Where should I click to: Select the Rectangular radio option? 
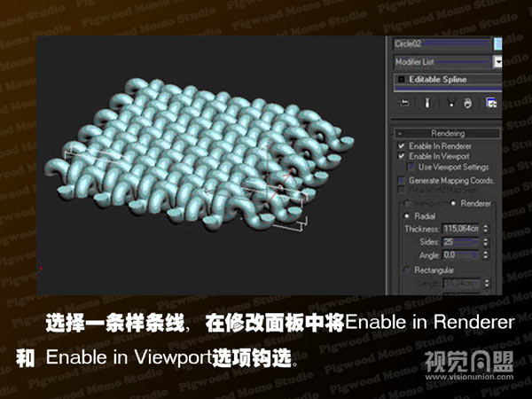406,270
